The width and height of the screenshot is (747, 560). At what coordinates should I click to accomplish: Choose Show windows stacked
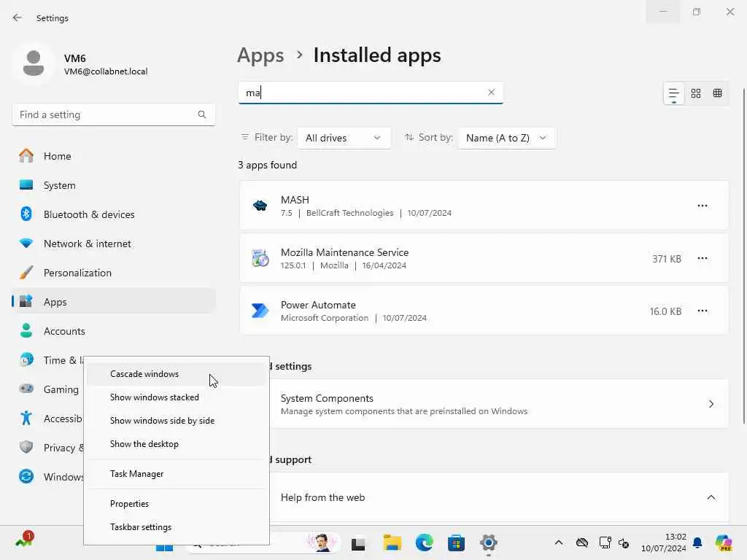pos(177,397)
